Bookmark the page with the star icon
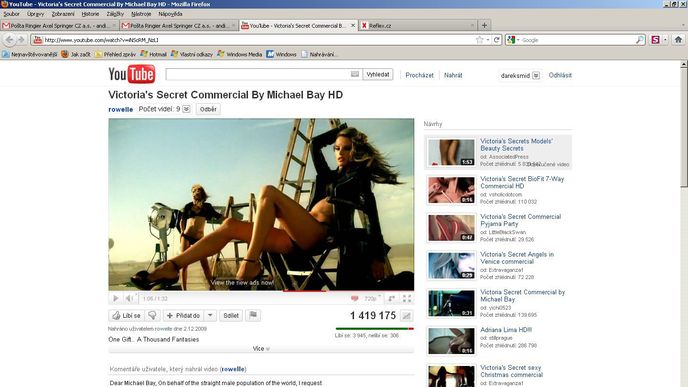 (479, 40)
